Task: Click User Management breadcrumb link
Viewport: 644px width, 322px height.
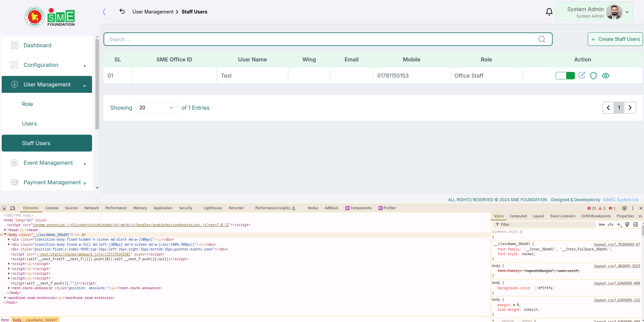Action: pyautogui.click(x=153, y=12)
